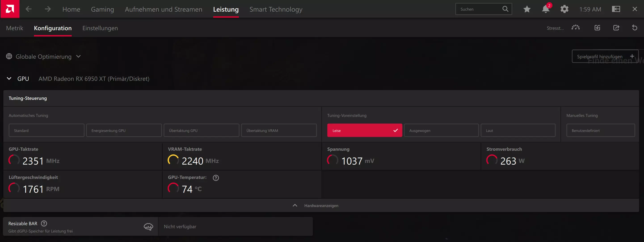
Task: Click the Spannung gauge ring
Action: pos(333,160)
